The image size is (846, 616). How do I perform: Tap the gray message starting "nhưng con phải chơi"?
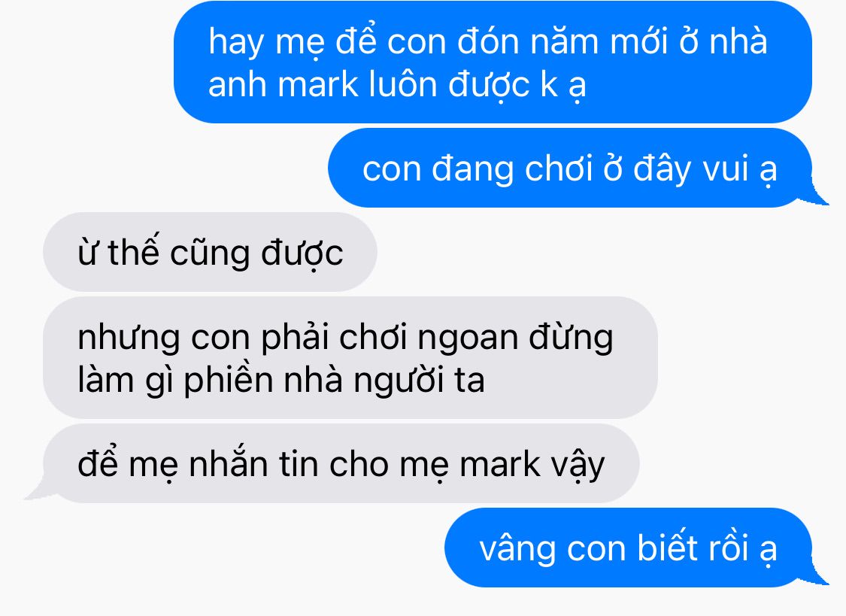(x=350, y=357)
